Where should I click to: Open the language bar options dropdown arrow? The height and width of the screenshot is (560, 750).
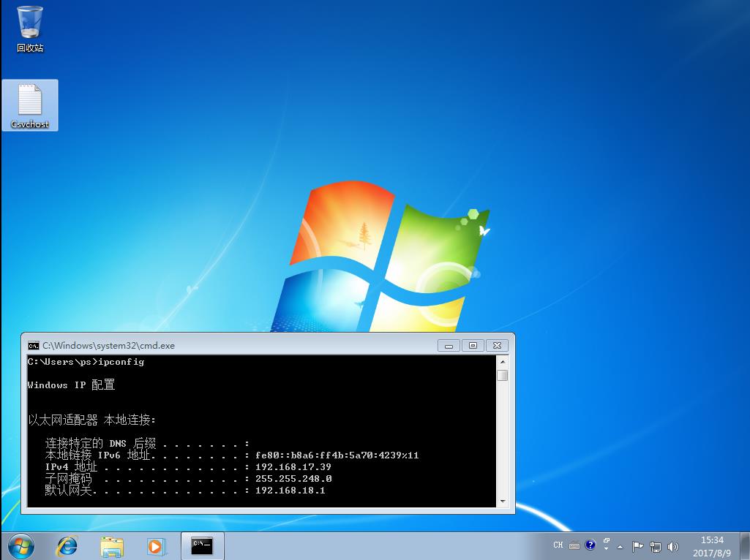click(x=606, y=548)
